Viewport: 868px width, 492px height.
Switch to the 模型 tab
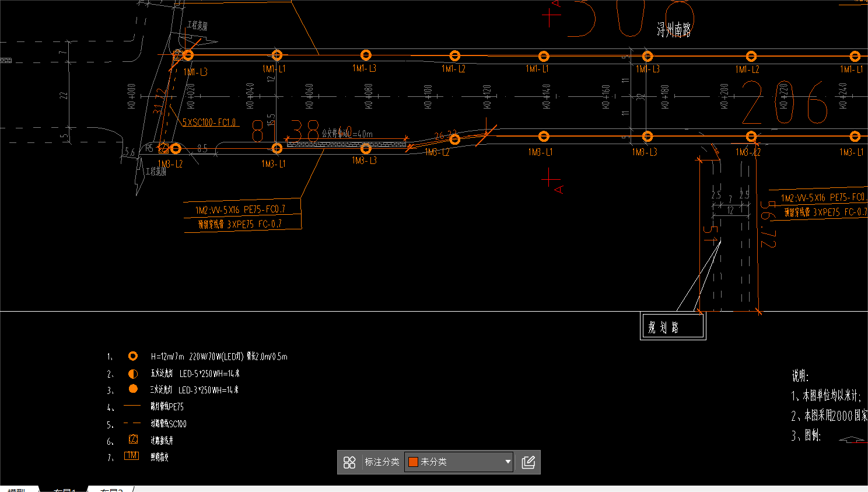pos(16,489)
